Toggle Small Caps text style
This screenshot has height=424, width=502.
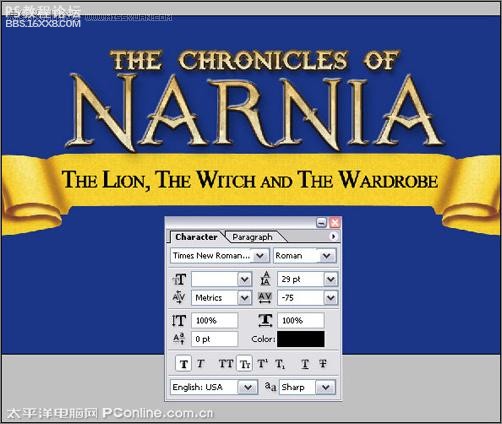[245, 364]
